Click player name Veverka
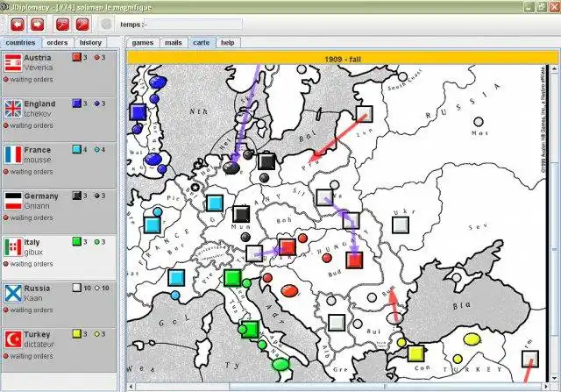This screenshot has width=561, height=392. pos(39,68)
